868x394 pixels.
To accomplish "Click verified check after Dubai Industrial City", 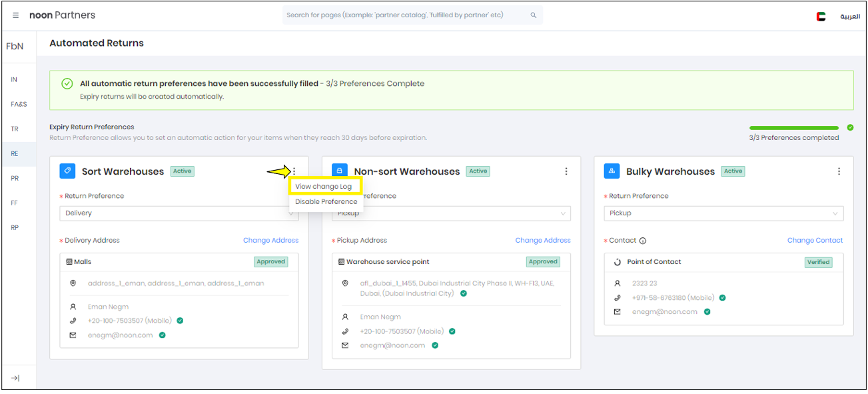I will 464,293.
